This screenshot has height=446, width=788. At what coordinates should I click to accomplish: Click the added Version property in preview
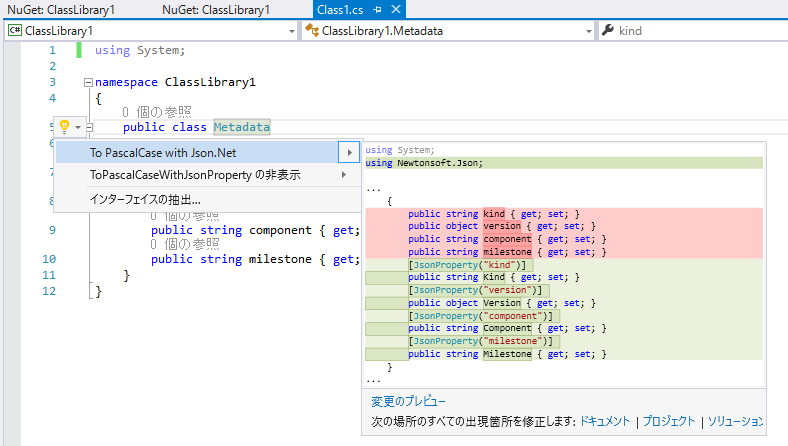point(502,303)
